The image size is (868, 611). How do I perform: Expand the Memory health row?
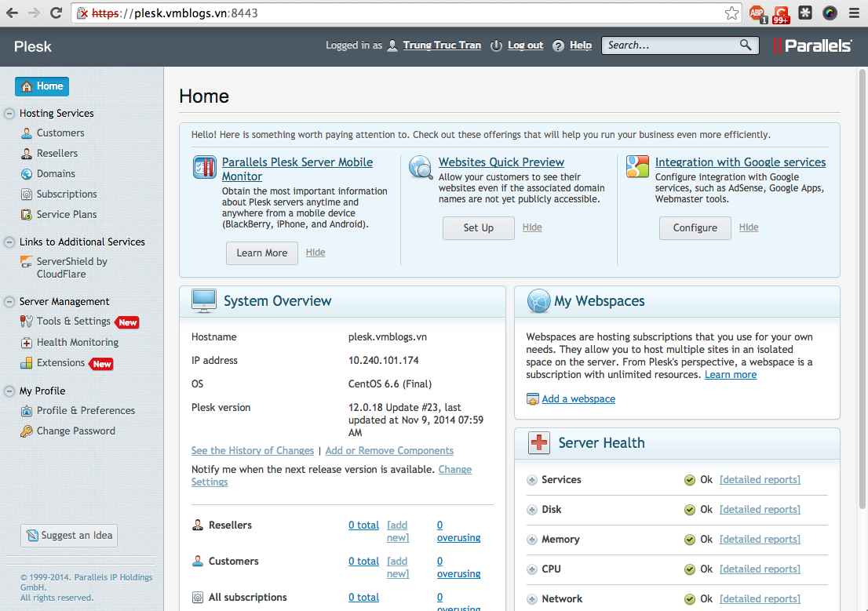(x=531, y=540)
